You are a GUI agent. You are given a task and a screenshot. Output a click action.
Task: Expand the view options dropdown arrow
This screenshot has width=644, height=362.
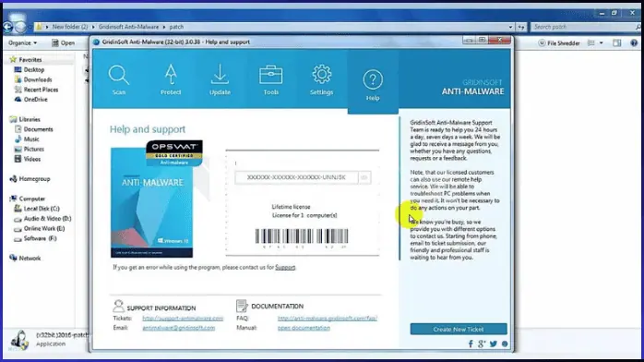[602, 43]
